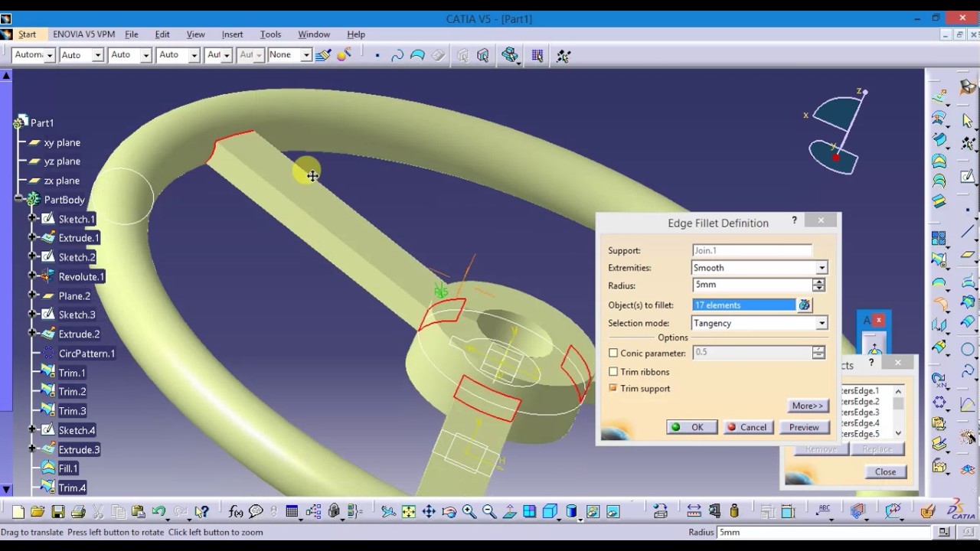Viewport: 980px width, 551px height.
Task: Select CircPattern.1 in the tree
Action: (x=87, y=354)
